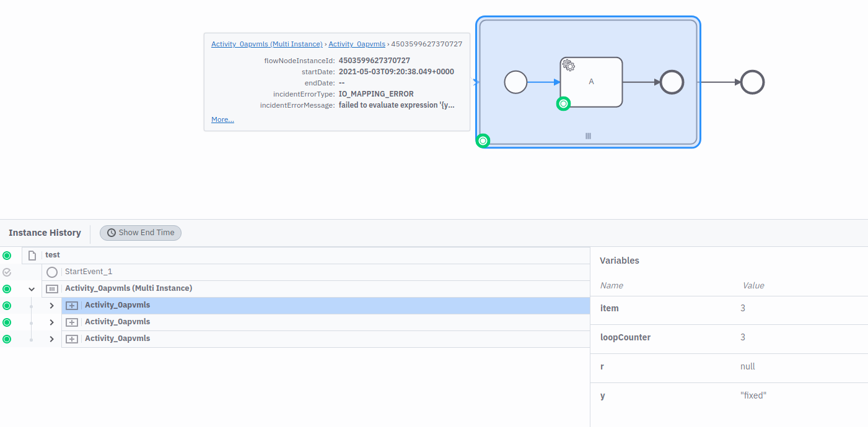Toggle the Show End Time option
Screen dimensions: 868x427
tap(141, 233)
